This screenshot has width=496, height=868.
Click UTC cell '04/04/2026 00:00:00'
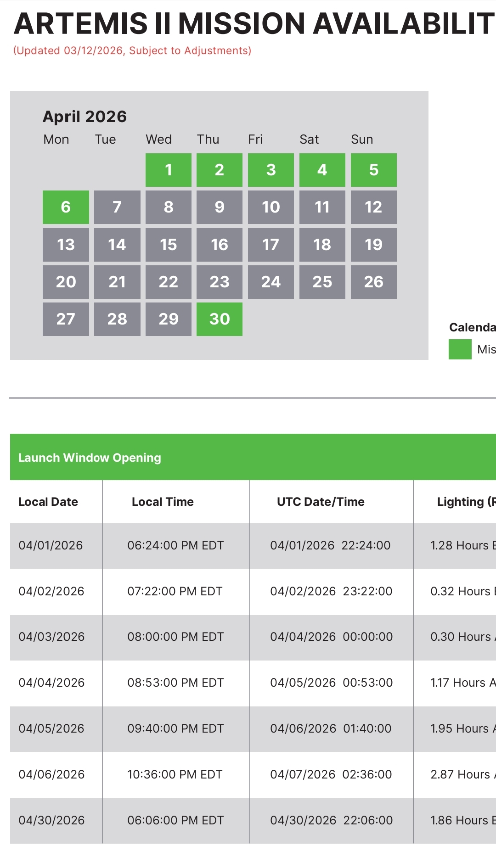(332, 637)
